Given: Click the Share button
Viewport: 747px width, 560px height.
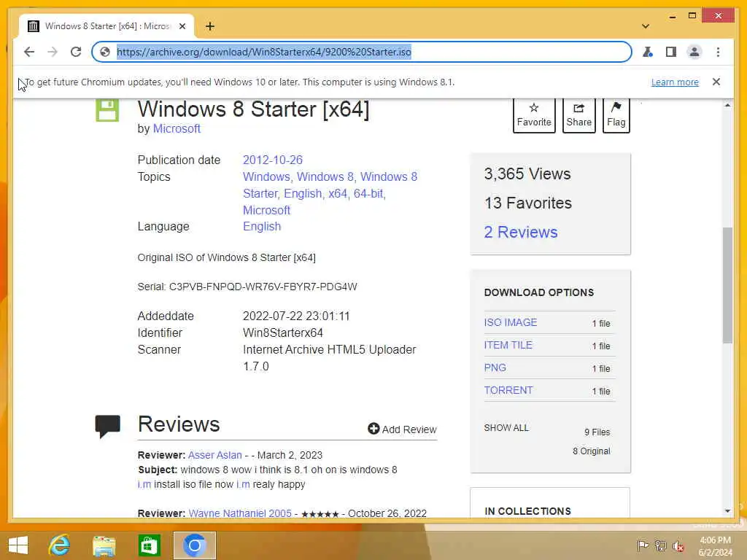Looking at the screenshot, I should [578, 115].
